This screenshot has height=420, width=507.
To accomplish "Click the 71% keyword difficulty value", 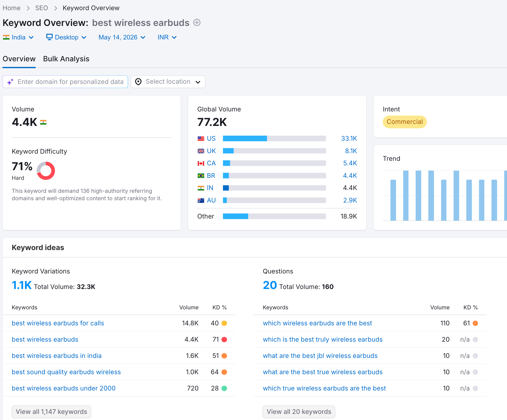I will point(22,167).
